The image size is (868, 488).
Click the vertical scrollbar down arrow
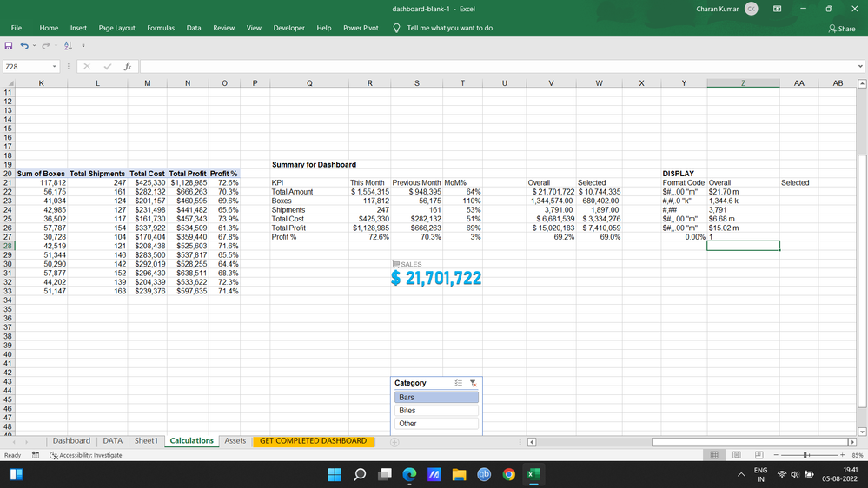862,432
